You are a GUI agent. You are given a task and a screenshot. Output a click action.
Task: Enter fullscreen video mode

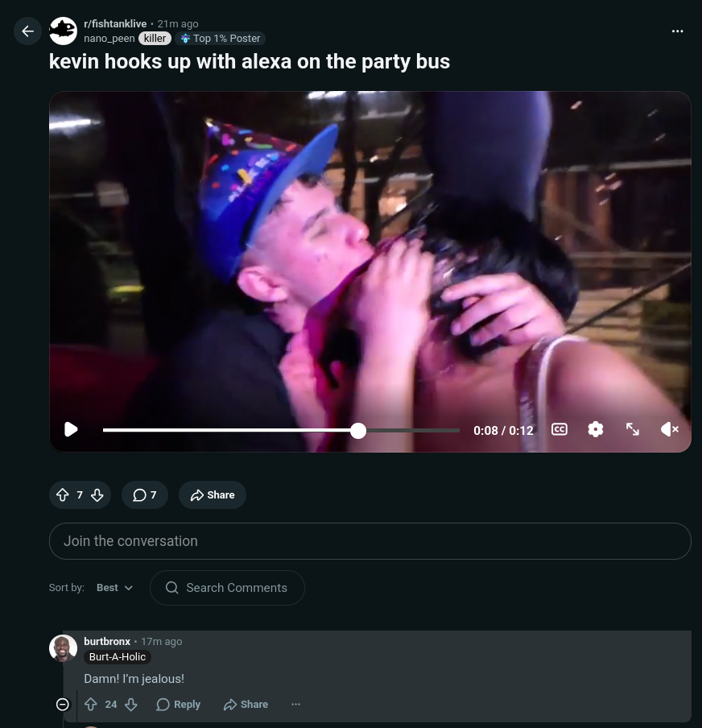[x=632, y=429]
